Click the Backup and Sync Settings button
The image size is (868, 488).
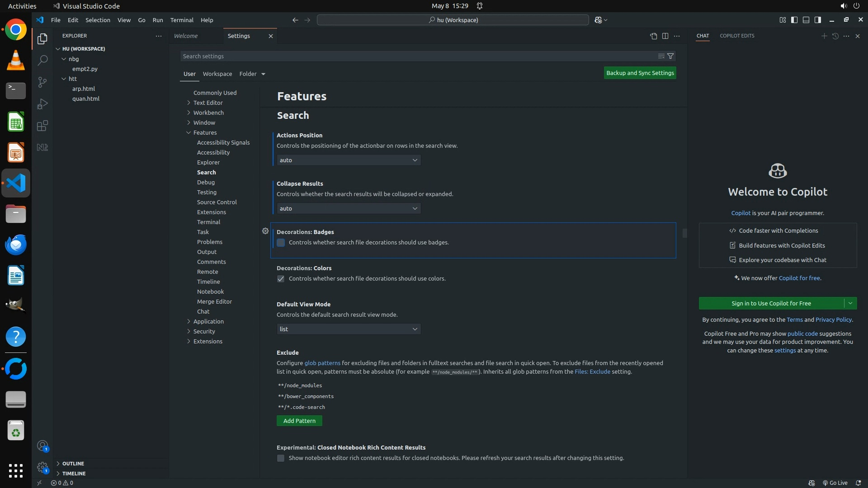(x=640, y=73)
